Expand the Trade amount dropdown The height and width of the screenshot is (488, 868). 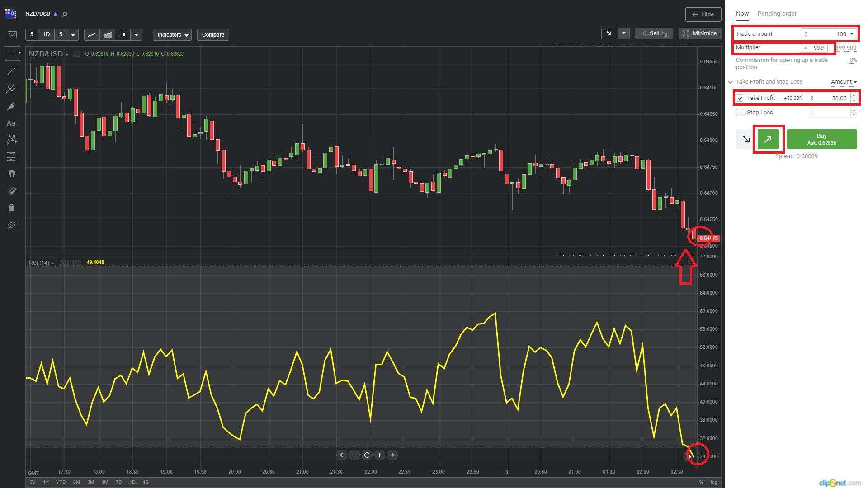click(852, 34)
